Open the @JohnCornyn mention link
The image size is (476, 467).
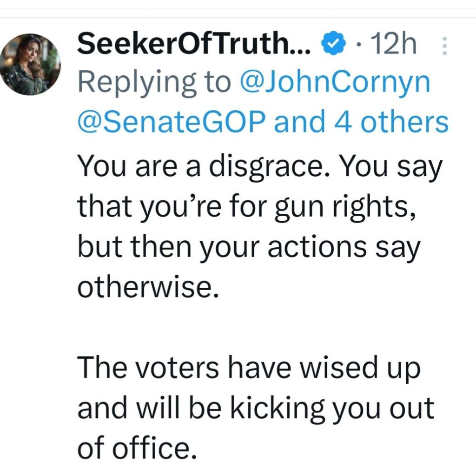click(x=335, y=83)
